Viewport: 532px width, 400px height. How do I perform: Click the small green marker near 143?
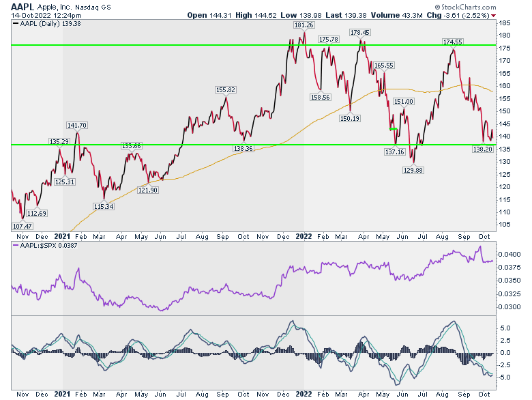click(x=394, y=129)
